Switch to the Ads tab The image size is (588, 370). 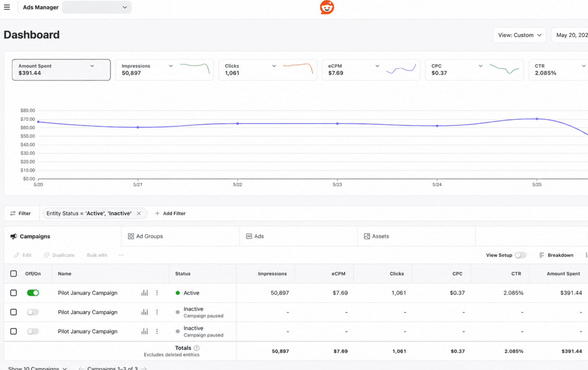[298, 236]
